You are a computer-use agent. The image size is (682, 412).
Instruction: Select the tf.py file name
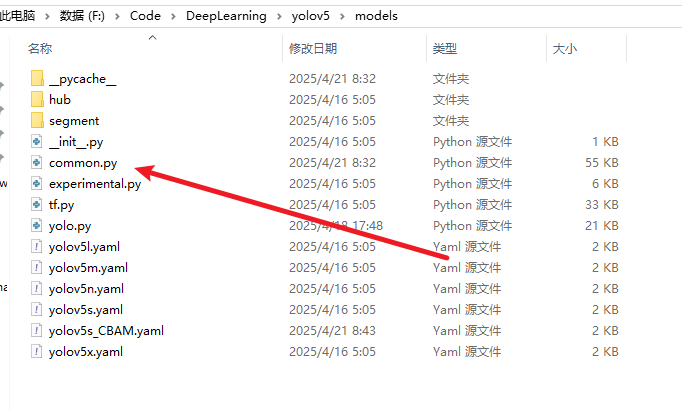[61, 204]
